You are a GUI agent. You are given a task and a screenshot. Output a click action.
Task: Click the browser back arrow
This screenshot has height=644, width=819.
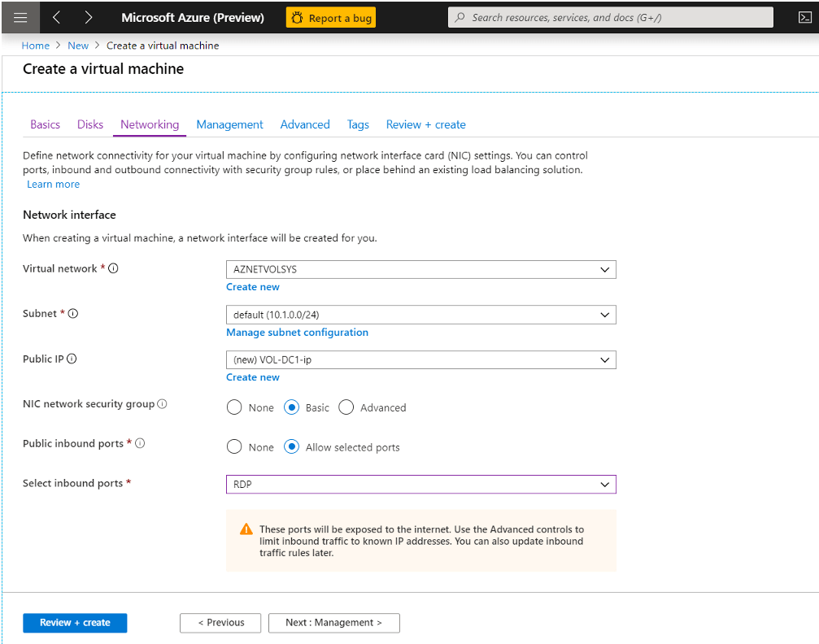56,17
